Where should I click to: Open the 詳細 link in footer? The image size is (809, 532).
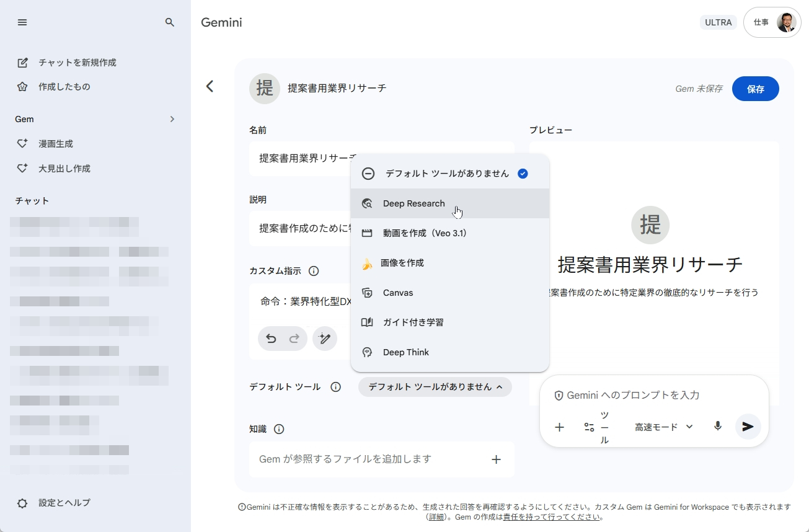coord(436,516)
